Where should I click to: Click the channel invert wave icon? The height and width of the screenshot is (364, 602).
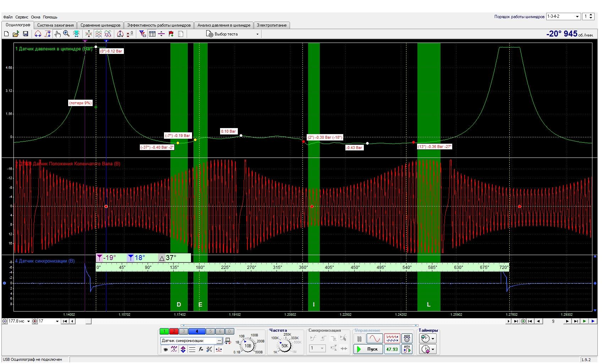174,349
